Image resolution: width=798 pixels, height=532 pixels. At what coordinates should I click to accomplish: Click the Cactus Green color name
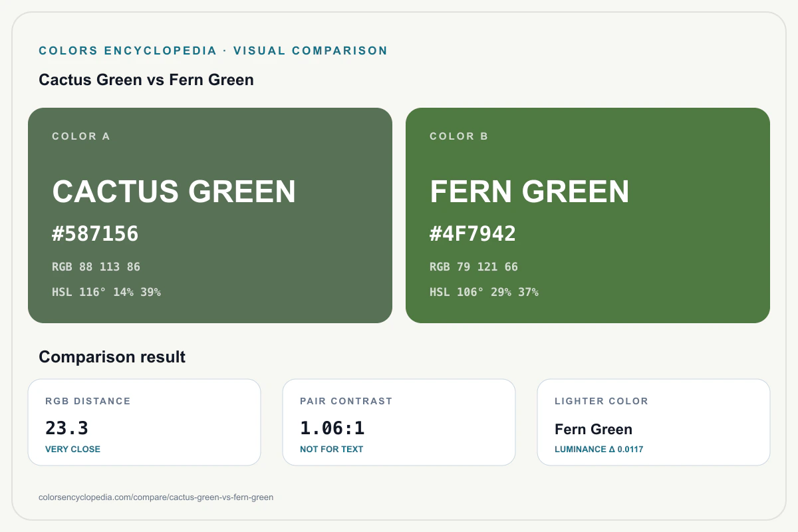(x=174, y=192)
